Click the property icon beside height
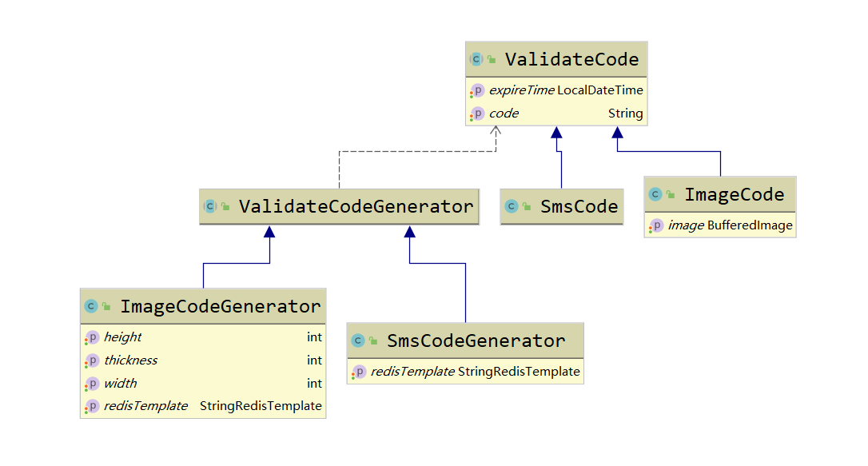This screenshot has width=868, height=466. (x=92, y=337)
